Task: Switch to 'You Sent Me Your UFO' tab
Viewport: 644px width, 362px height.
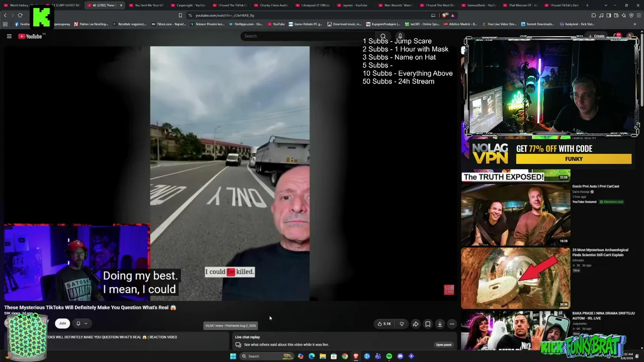Action: [x=146, y=5]
